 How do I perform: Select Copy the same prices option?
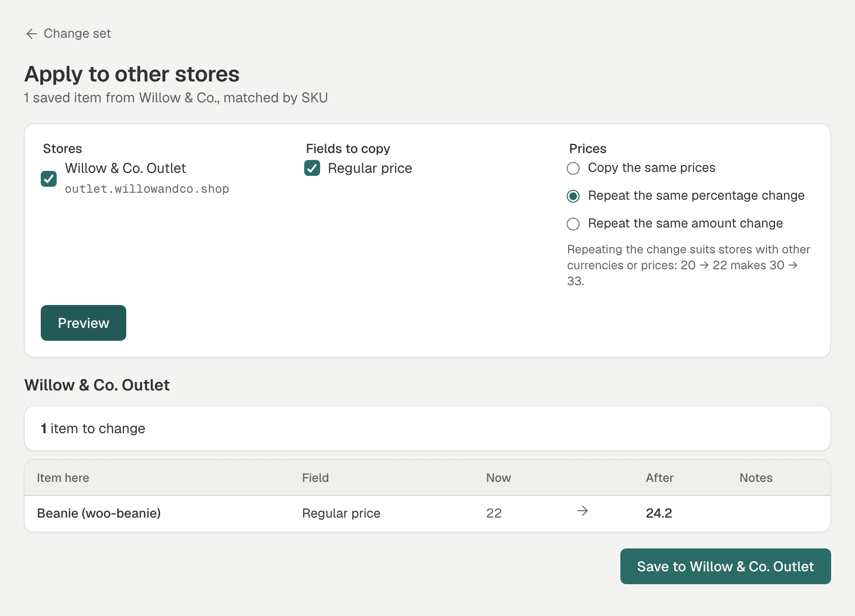573,168
